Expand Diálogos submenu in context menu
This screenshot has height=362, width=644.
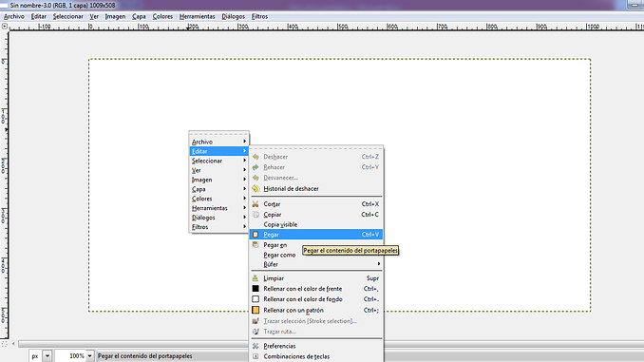[x=218, y=218]
